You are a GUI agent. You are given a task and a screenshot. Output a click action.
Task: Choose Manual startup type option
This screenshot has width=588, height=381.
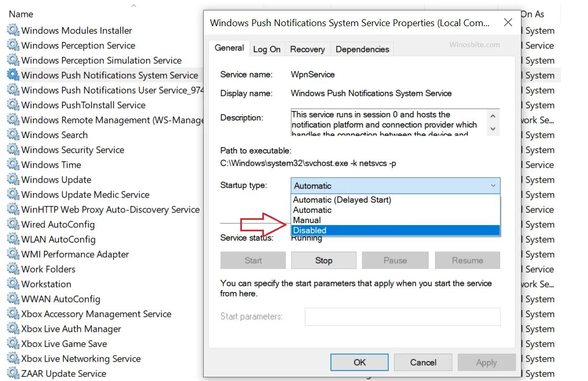pyautogui.click(x=395, y=220)
